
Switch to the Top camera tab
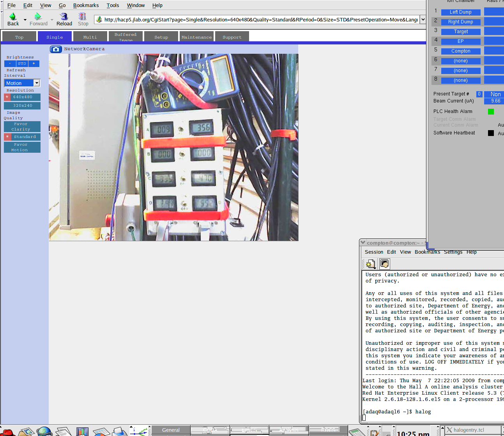19,37
